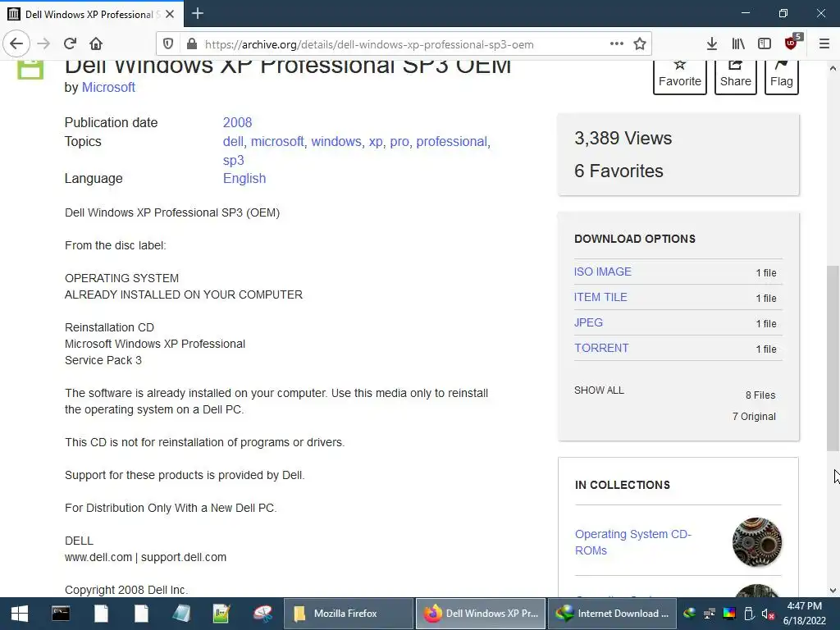Click the green floppy software icon
Viewport: 840px width, 630px height.
point(30,70)
